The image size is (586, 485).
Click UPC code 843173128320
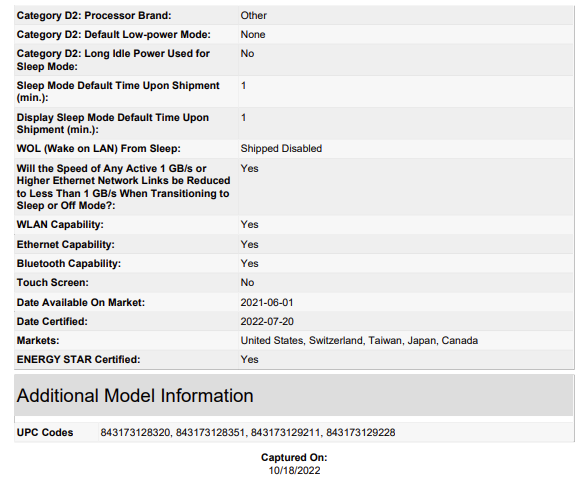(135, 432)
